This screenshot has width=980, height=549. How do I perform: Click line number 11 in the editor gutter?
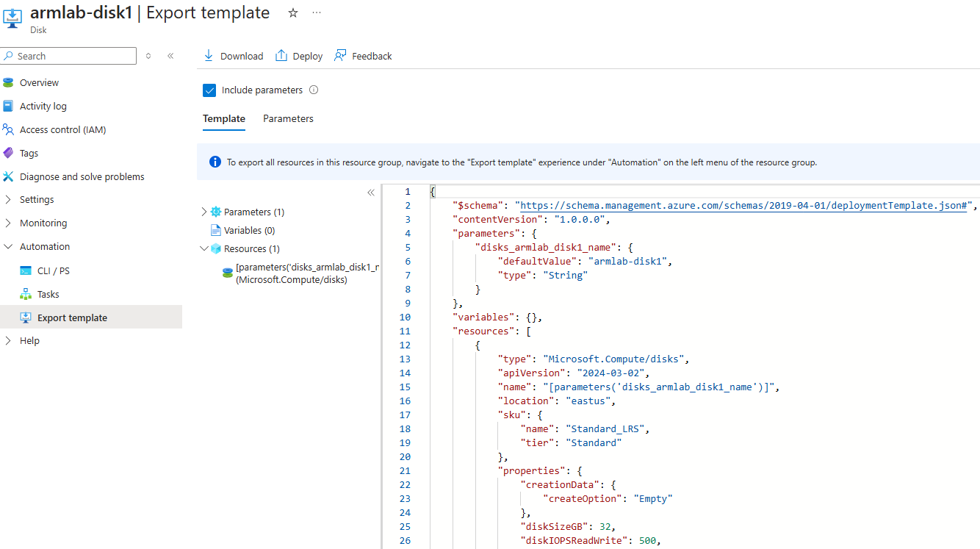tap(406, 331)
